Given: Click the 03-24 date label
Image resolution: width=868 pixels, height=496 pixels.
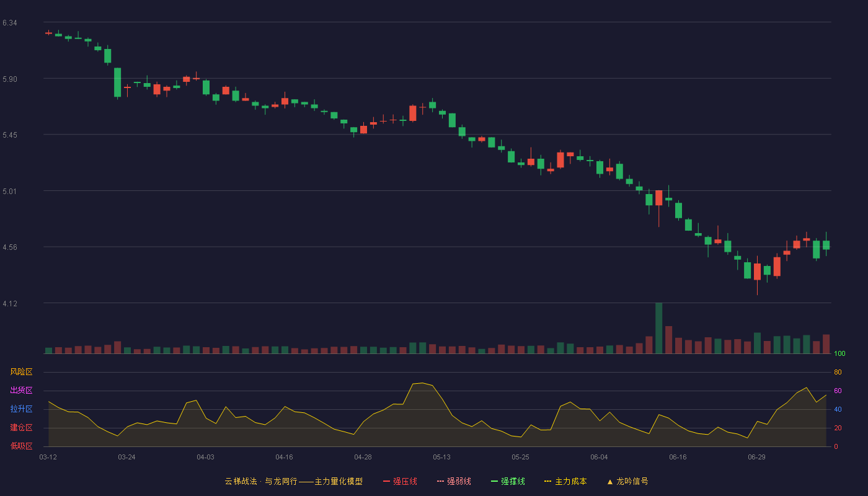Looking at the screenshot, I should tap(126, 457).
